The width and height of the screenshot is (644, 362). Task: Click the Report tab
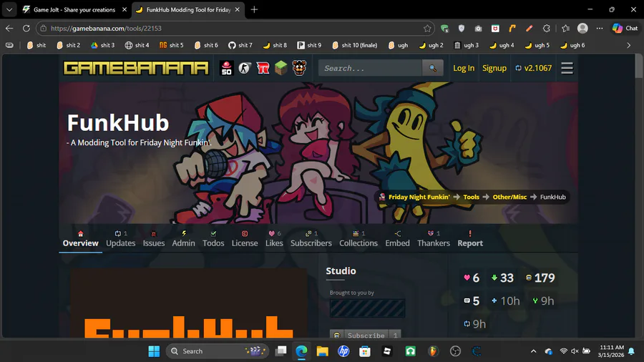470,239
